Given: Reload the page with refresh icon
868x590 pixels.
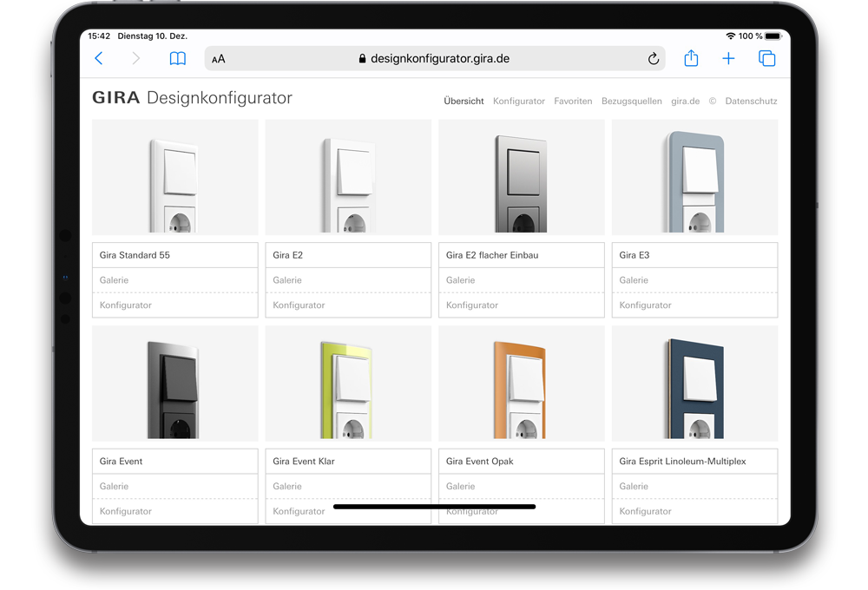Looking at the screenshot, I should click(654, 59).
